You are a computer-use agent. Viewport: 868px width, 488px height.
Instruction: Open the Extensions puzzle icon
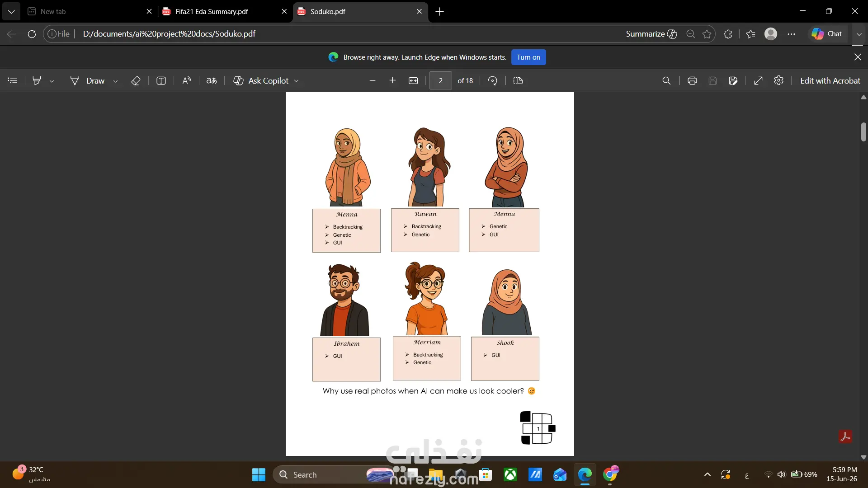point(728,34)
